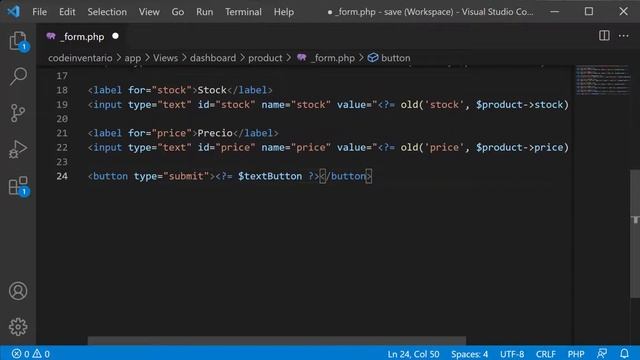Click the window title text
This screenshot has height=360, width=640.
point(431,12)
